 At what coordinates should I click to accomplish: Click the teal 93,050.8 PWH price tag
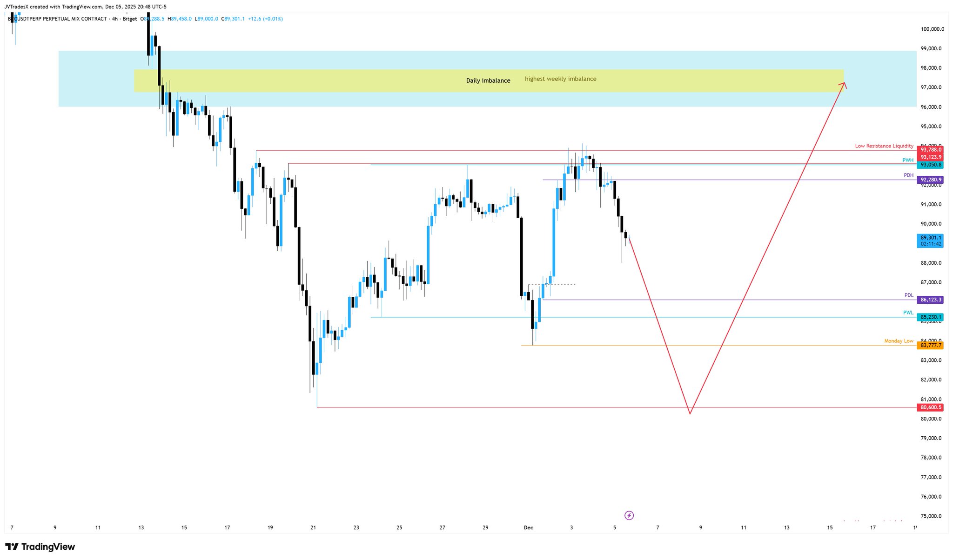coord(930,165)
